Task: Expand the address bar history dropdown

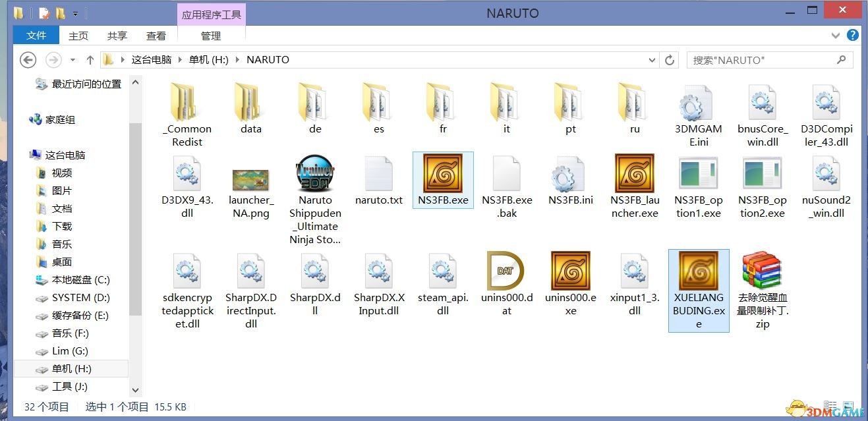Action: (x=652, y=60)
